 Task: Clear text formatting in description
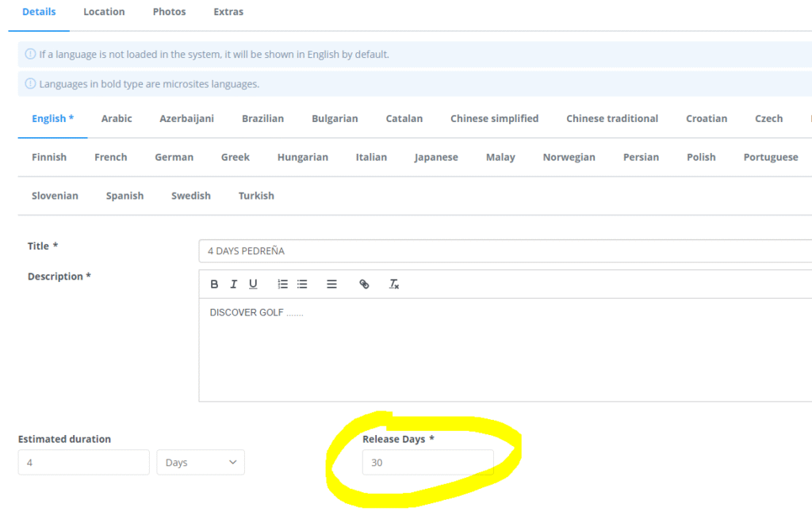pyautogui.click(x=394, y=284)
